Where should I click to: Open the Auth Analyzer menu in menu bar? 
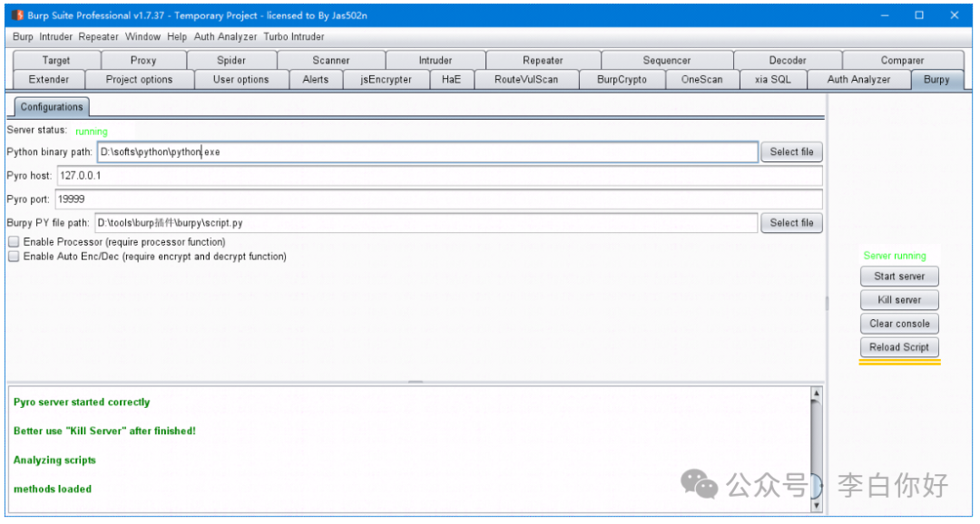(x=225, y=37)
